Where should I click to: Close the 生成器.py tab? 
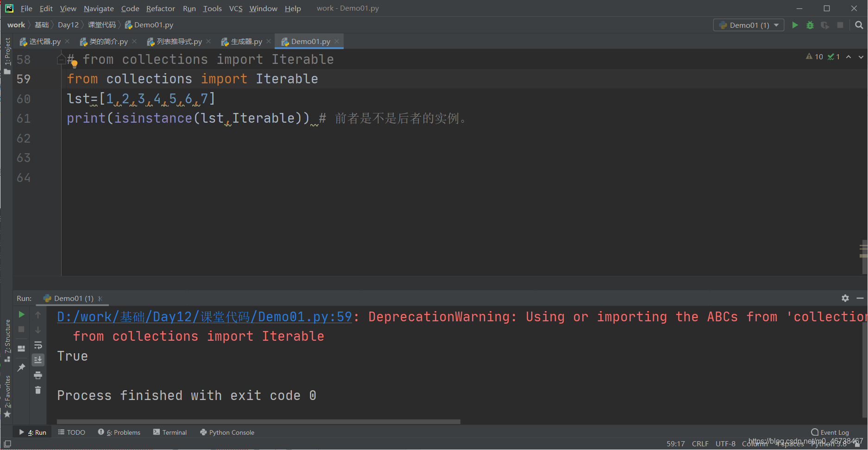click(x=269, y=41)
